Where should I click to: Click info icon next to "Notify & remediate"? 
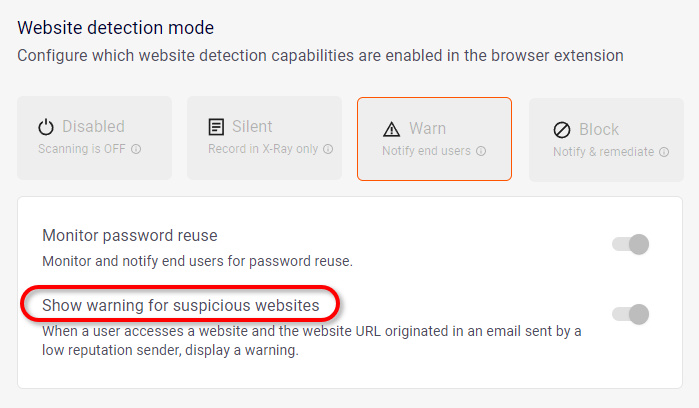point(665,152)
